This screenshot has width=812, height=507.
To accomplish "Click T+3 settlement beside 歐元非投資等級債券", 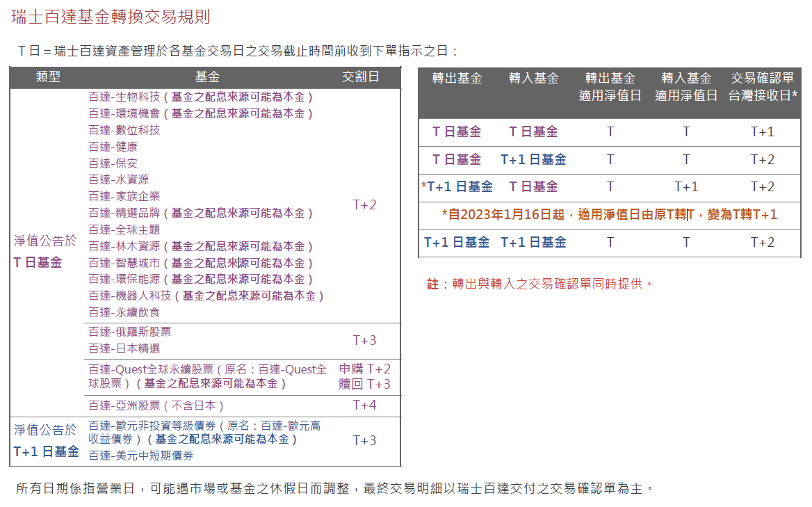I will [364, 441].
